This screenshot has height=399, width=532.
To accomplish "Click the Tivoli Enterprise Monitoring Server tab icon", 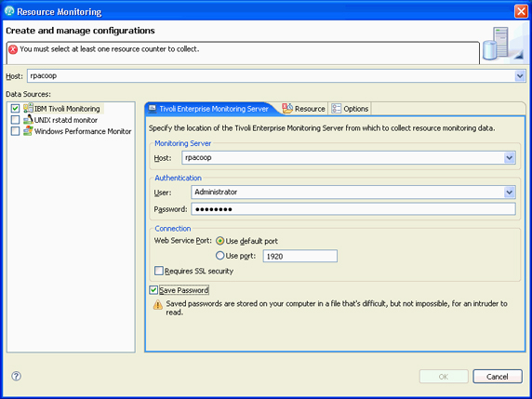I will pyautogui.click(x=153, y=109).
